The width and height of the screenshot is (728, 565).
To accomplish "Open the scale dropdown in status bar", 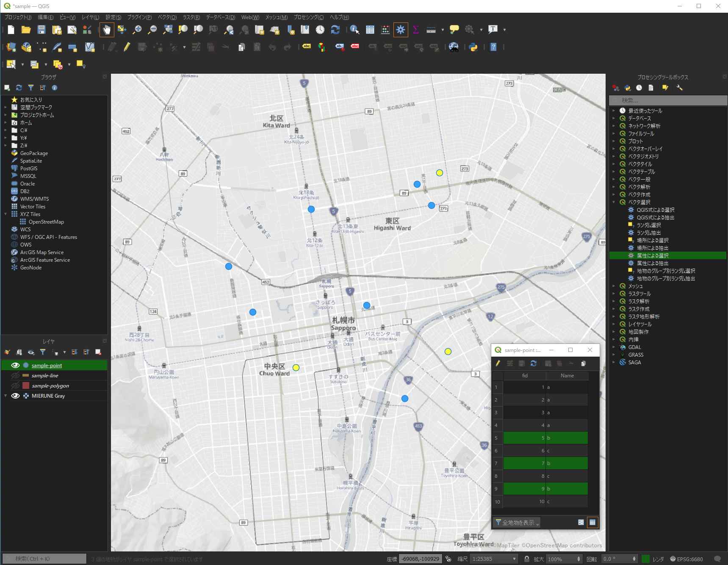I will click(x=514, y=559).
